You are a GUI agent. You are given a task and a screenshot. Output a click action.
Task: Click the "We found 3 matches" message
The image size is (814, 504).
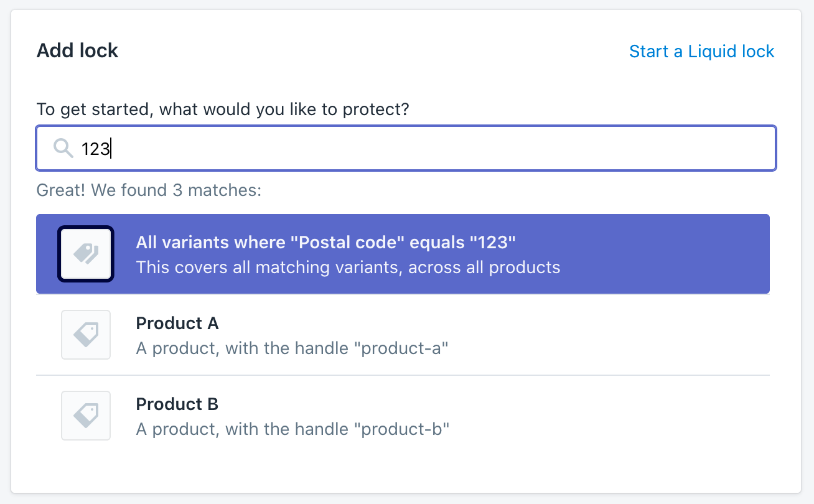pyautogui.click(x=149, y=190)
